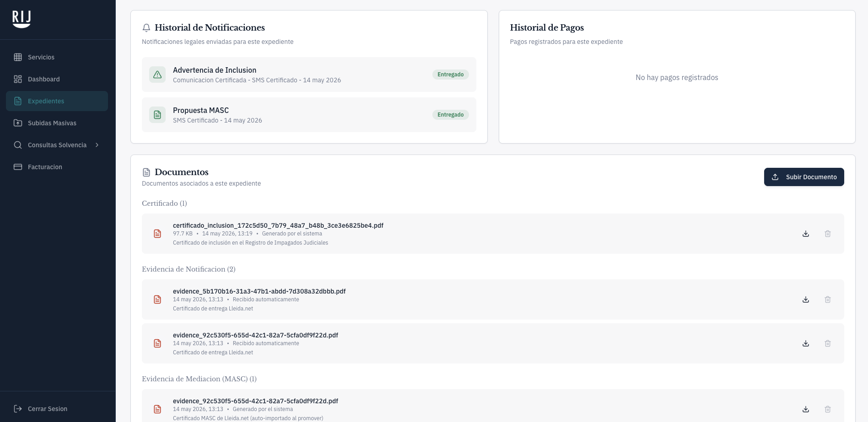Click Cerrar Sesion to log out
Image resolution: width=868 pixels, height=422 pixels.
tap(57, 409)
